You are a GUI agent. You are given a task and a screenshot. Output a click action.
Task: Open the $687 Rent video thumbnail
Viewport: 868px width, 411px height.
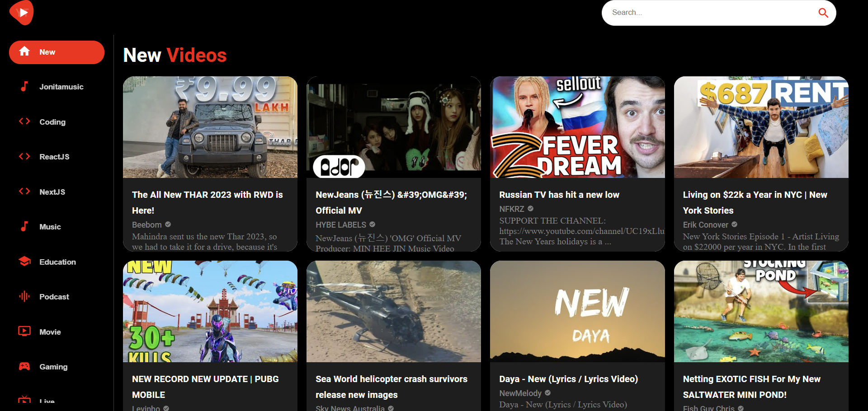coord(761,127)
